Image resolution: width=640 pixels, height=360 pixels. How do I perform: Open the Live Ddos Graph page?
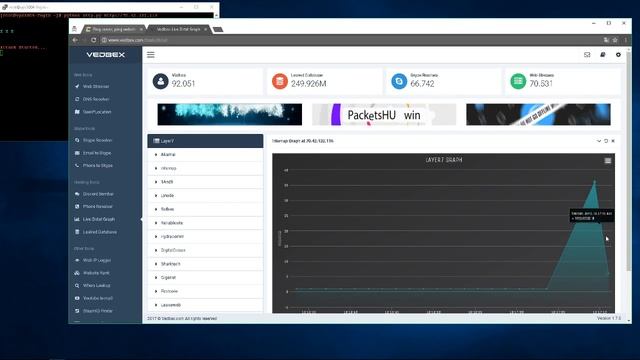click(x=98, y=219)
